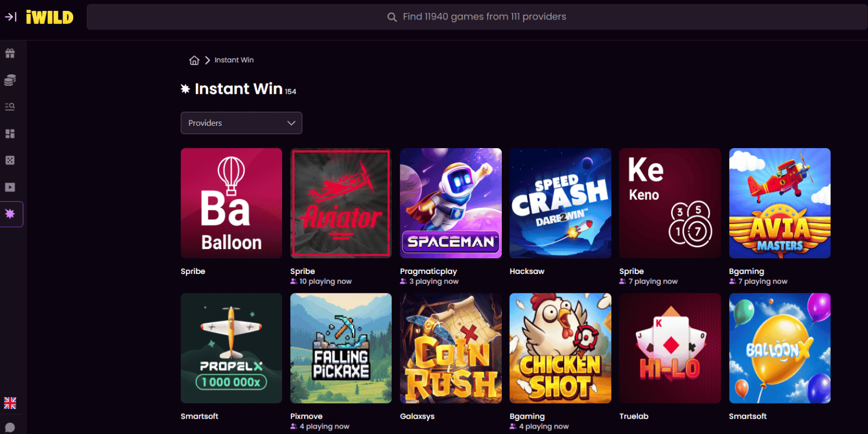Open the Providers dropdown
This screenshot has width=868, height=434.
tap(241, 123)
